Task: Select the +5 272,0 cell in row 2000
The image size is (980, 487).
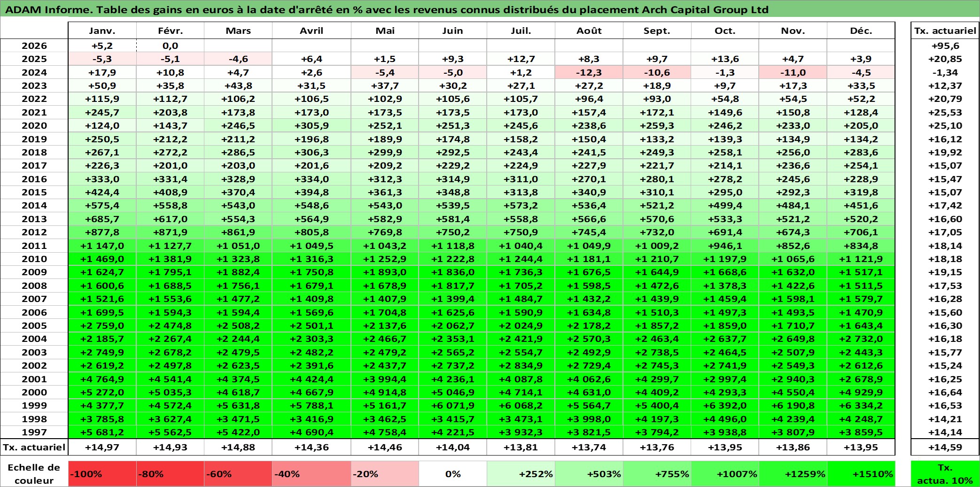Action: pyautogui.click(x=102, y=392)
